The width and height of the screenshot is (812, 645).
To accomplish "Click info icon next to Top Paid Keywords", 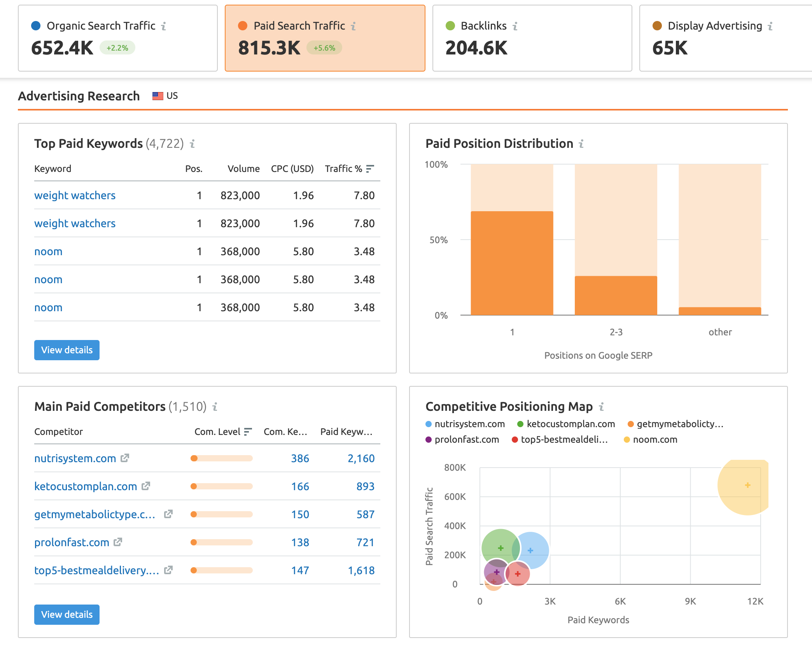I will [x=192, y=144].
